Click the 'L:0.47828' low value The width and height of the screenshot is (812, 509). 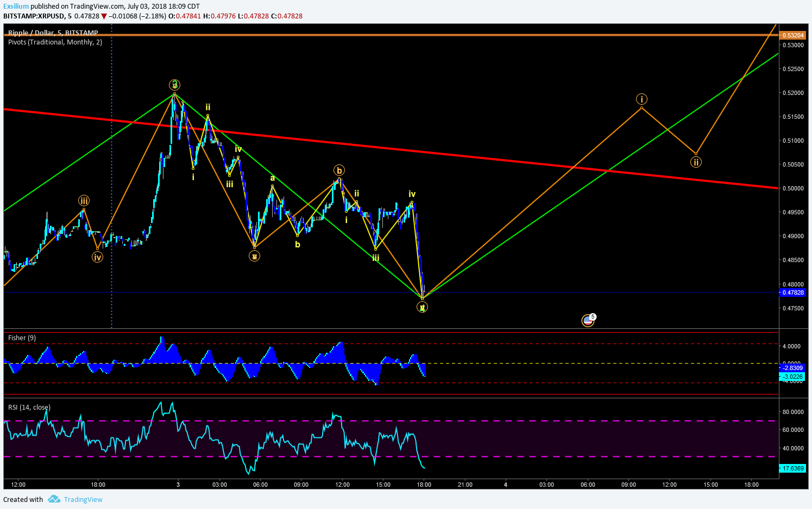point(253,16)
